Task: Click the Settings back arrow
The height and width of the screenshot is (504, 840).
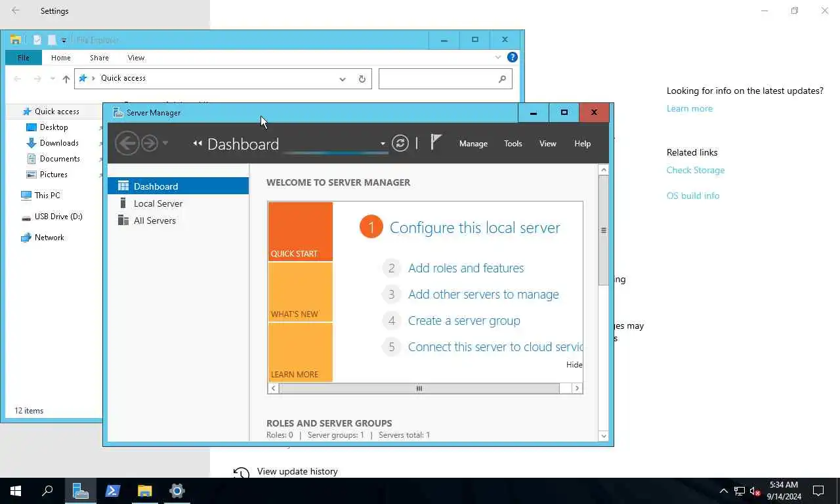Action: (x=16, y=10)
